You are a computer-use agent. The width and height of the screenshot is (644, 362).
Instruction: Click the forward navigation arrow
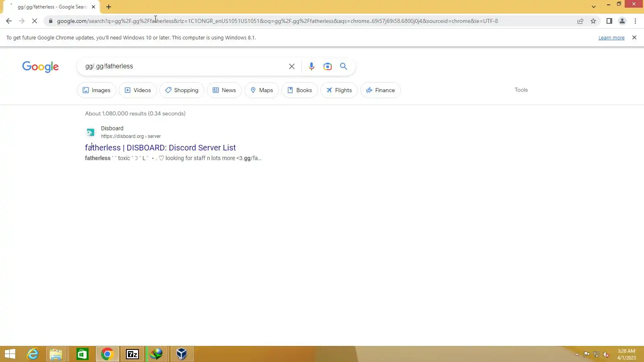click(22, 21)
